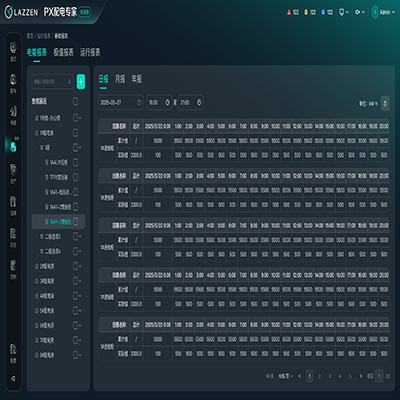Go to page 4 in pagination
This screenshot has height=400, width=400.
pyautogui.click(x=340, y=376)
